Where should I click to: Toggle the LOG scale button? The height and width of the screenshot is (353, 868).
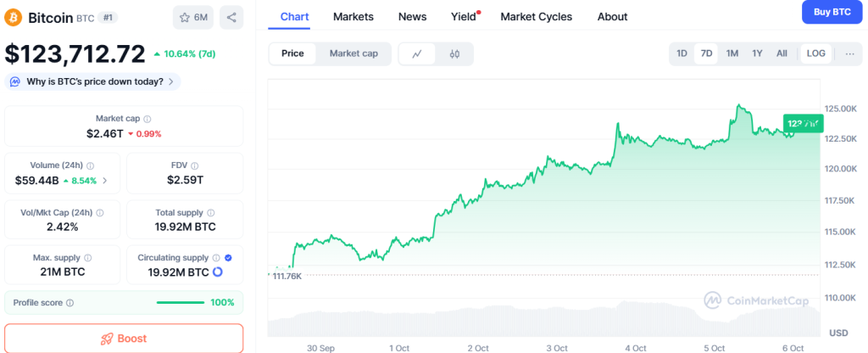pyautogui.click(x=815, y=53)
